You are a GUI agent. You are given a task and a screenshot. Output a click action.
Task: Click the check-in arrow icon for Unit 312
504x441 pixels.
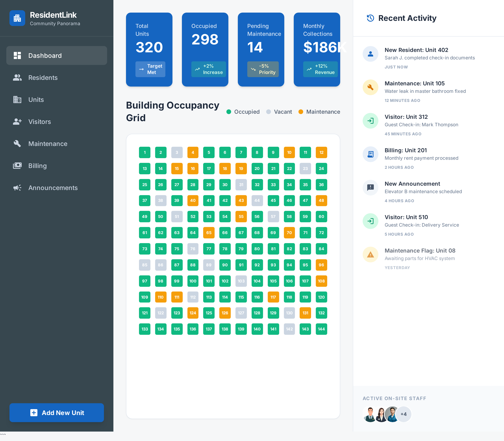click(x=370, y=121)
